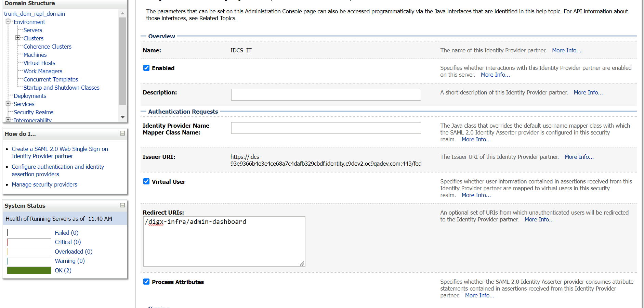
Task: Disable the Process Attributes checkbox
Action: point(146,282)
